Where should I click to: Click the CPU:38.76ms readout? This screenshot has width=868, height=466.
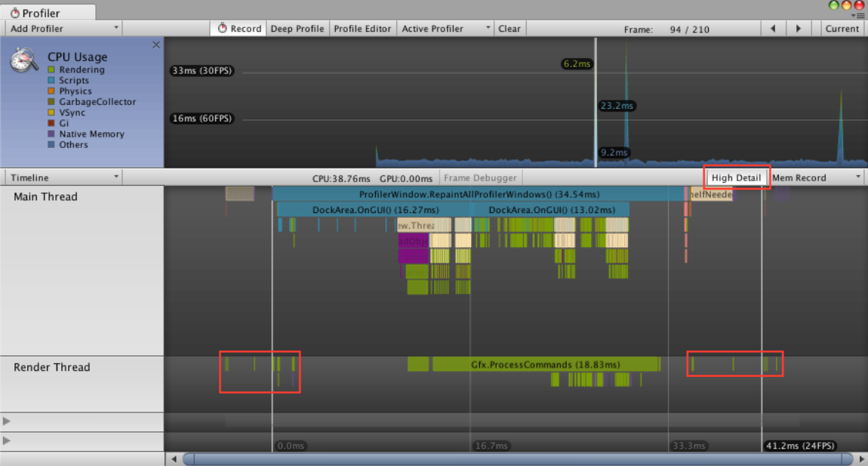(341, 178)
